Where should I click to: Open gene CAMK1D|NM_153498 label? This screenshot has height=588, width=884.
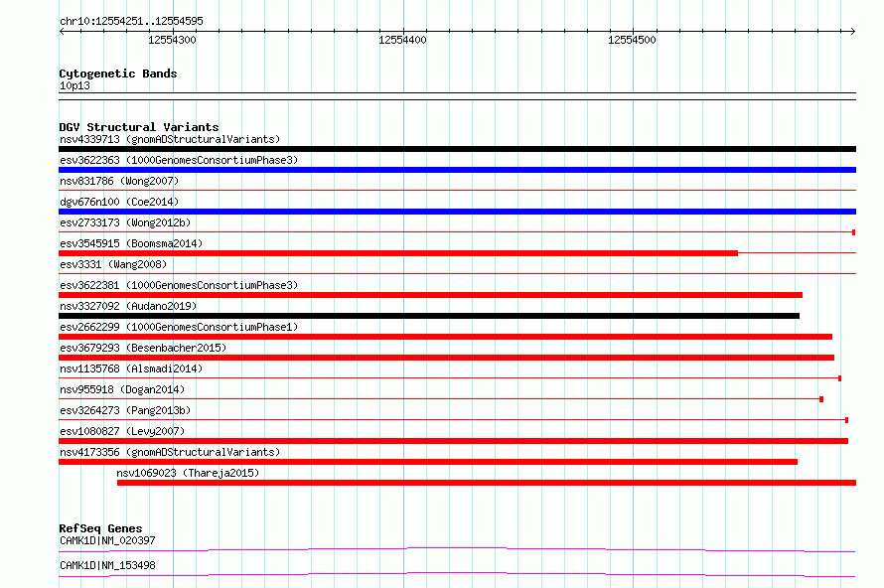pyautogui.click(x=107, y=565)
